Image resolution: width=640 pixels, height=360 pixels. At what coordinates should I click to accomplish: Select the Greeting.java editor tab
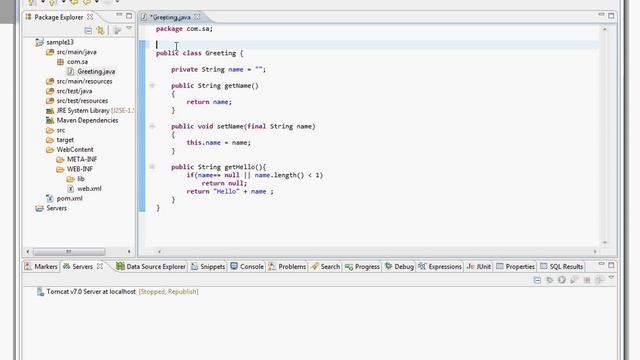170,17
